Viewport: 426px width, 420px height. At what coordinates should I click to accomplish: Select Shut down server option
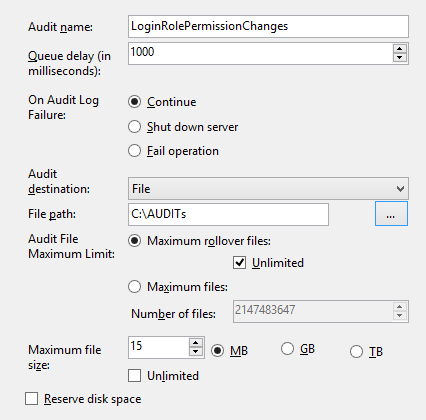(x=134, y=127)
